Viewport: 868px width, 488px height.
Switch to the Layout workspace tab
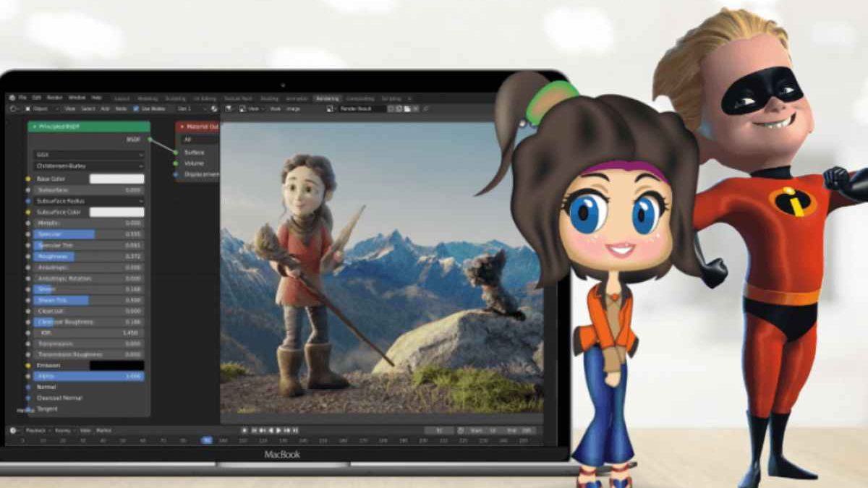tap(122, 98)
